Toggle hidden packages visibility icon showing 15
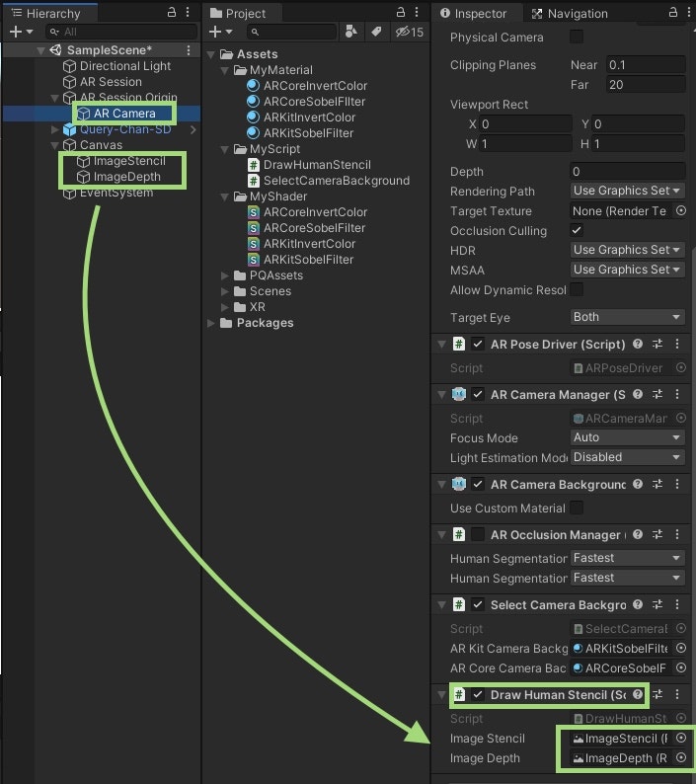This screenshot has width=696, height=784. pos(409,32)
